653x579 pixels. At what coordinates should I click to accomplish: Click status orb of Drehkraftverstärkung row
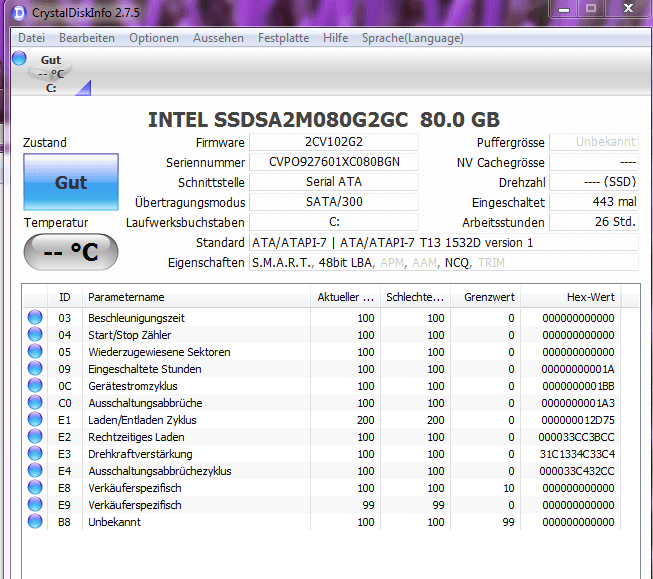click(35, 454)
